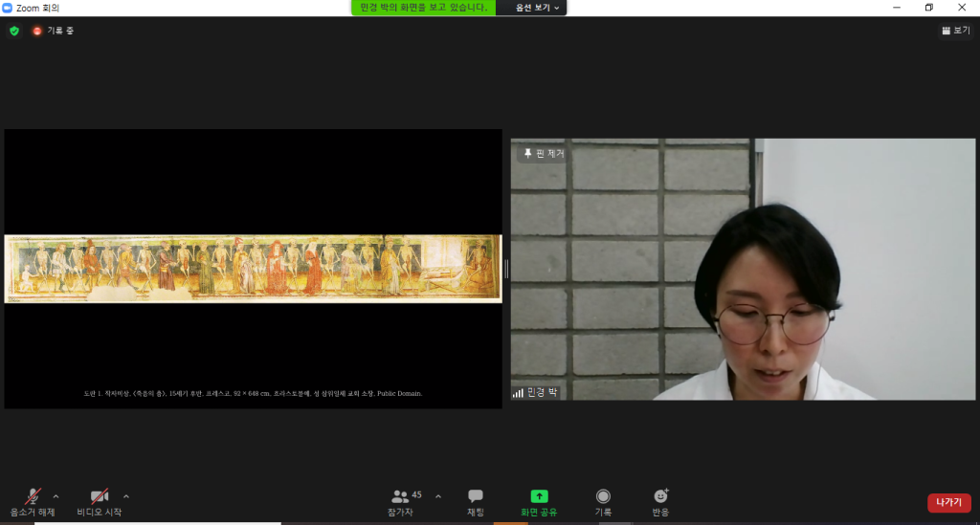The width and height of the screenshot is (980, 525).
Task: Restore down the Zoom window
Action: tap(929, 8)
